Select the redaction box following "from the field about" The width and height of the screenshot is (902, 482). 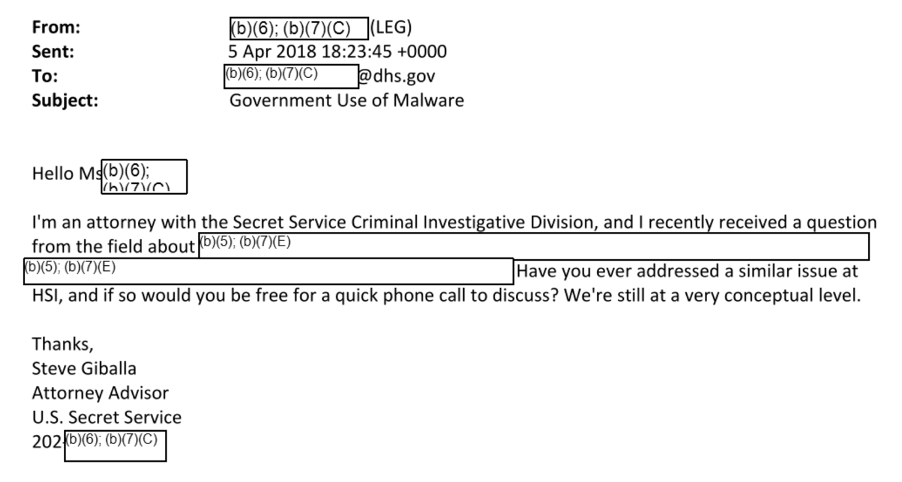point(533,246)
